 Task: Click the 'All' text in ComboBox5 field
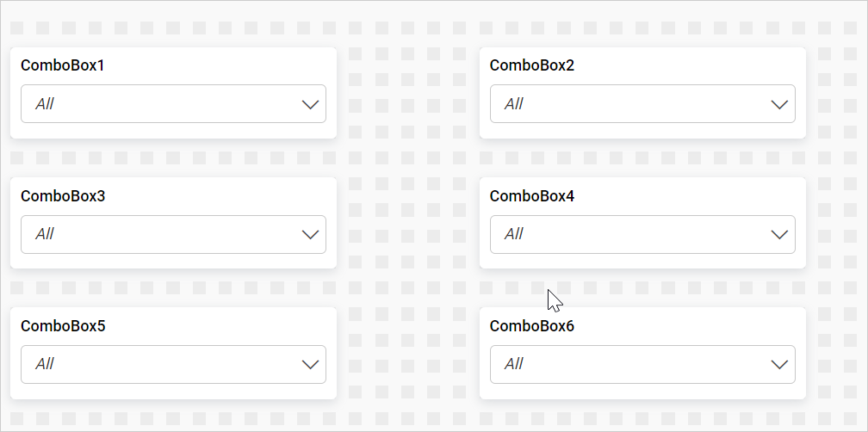45,365
